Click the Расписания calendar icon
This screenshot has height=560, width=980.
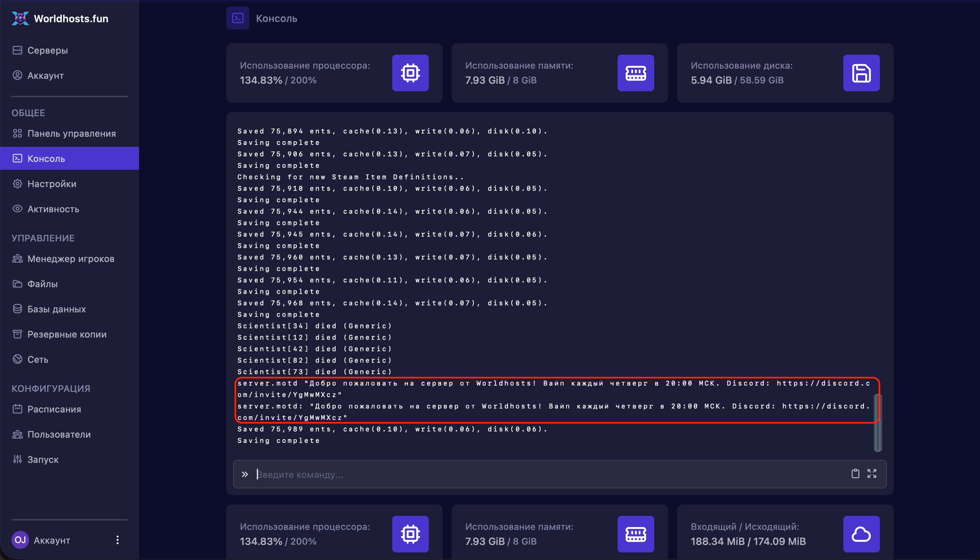pyautogui.click(x=17, y=409)
